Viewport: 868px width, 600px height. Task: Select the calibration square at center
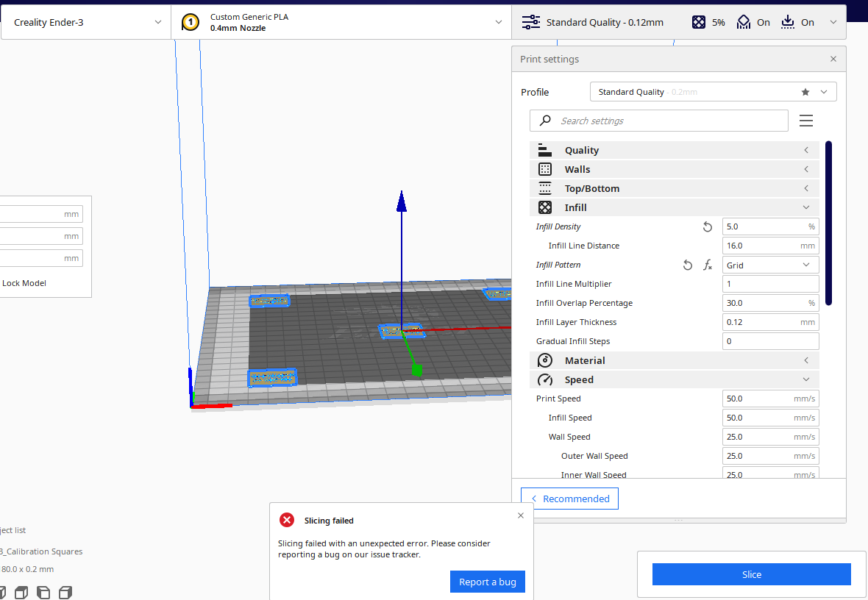point(402,331)
